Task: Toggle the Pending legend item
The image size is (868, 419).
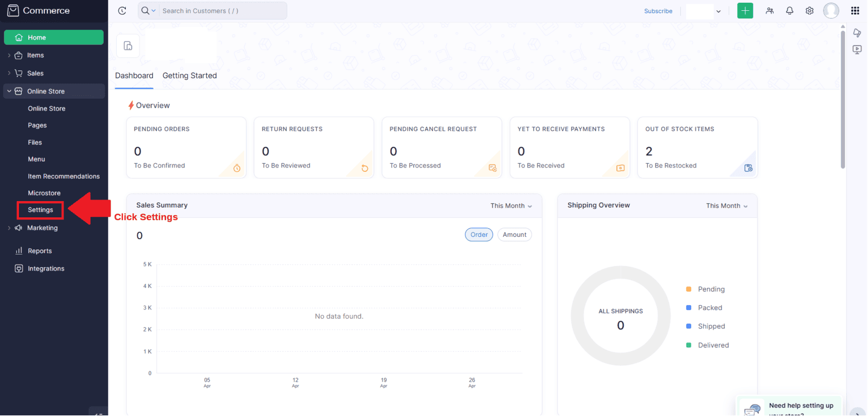Action: 711,289
